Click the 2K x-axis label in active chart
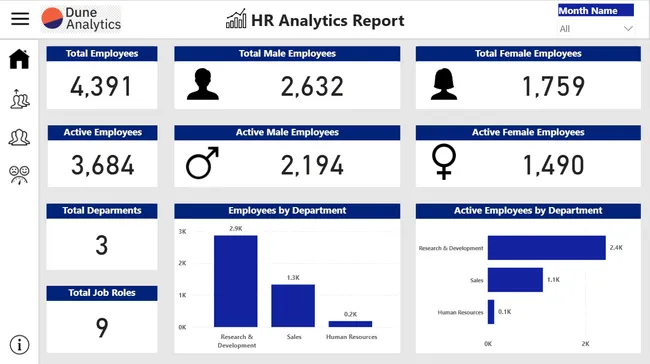This screenshot has height=364, width=650. coord(585,344)
